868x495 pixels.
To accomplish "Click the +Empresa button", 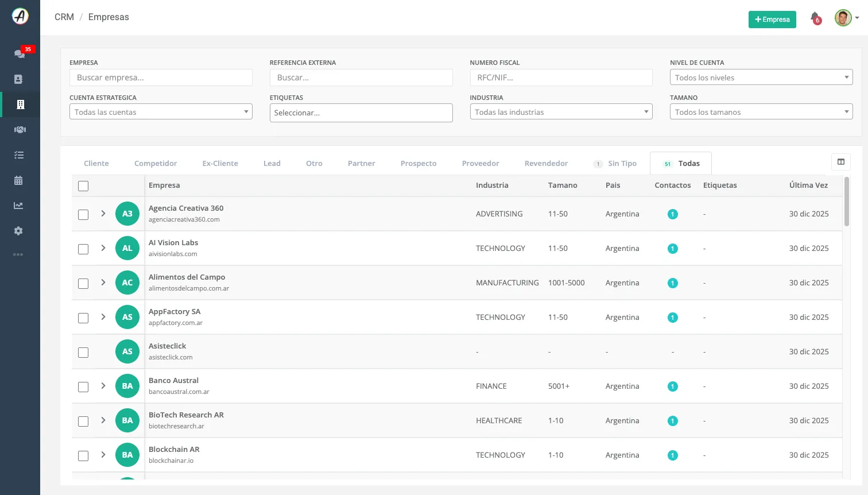I will pyautogui.click(x=772, y=20).
